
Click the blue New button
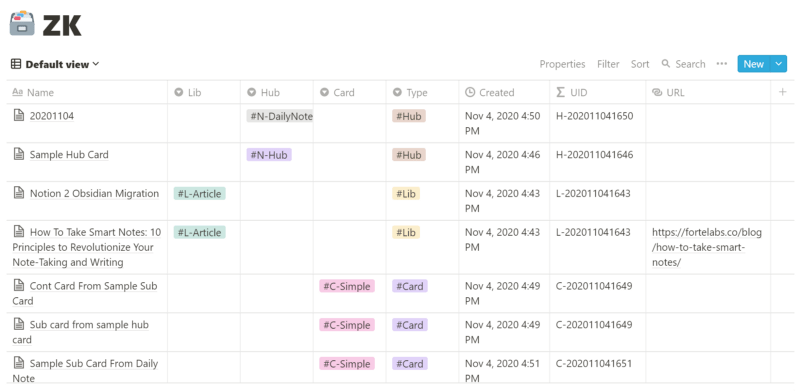[754, 64]
